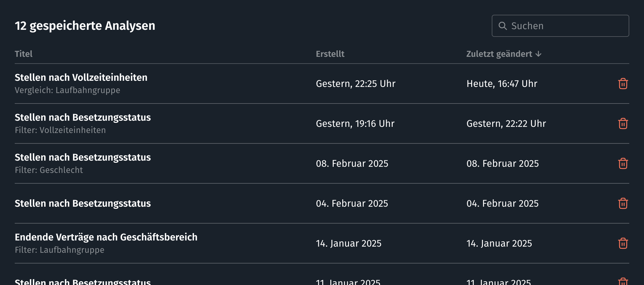Click the Gestern, 19:16 Uhr created date
The width and height of the screenshot is (644, 285).
click(x=355, y=123)
